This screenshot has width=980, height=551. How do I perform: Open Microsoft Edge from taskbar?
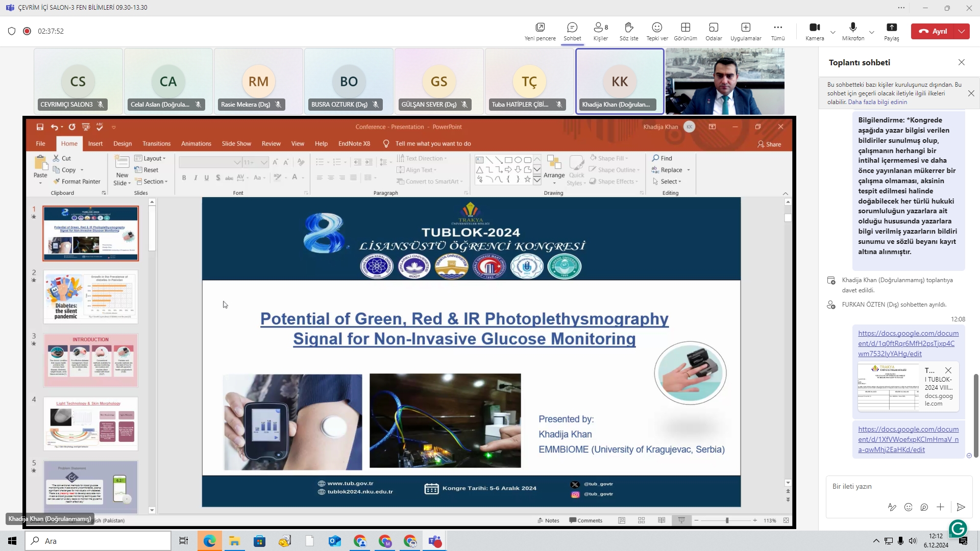click(x=209, y=541)
